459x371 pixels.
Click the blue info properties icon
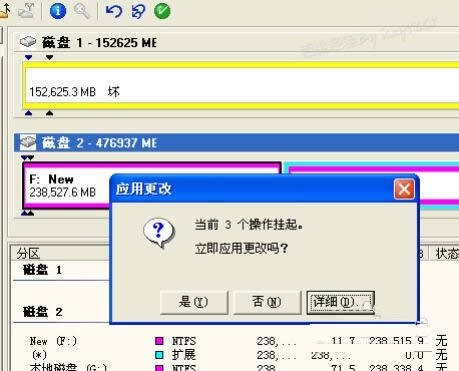click(x=58, y=11)
